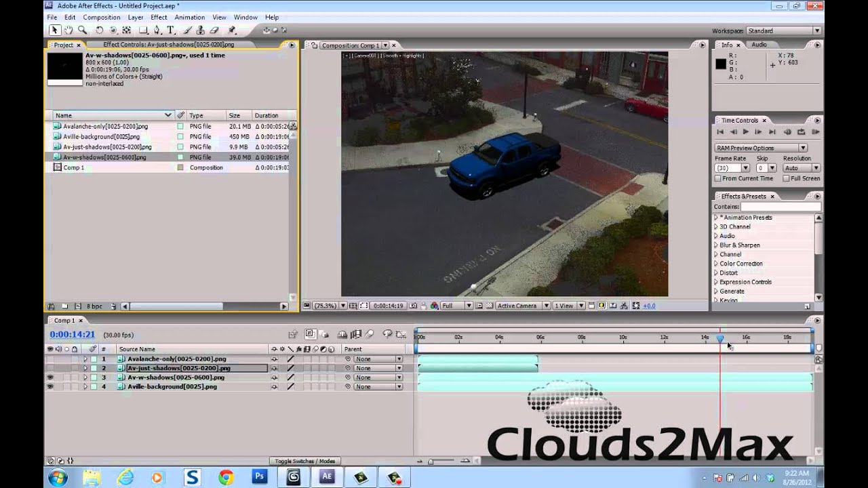Select the Eraser tool
The height and width of the screenshot is (488, 868).
coord(214,30)
